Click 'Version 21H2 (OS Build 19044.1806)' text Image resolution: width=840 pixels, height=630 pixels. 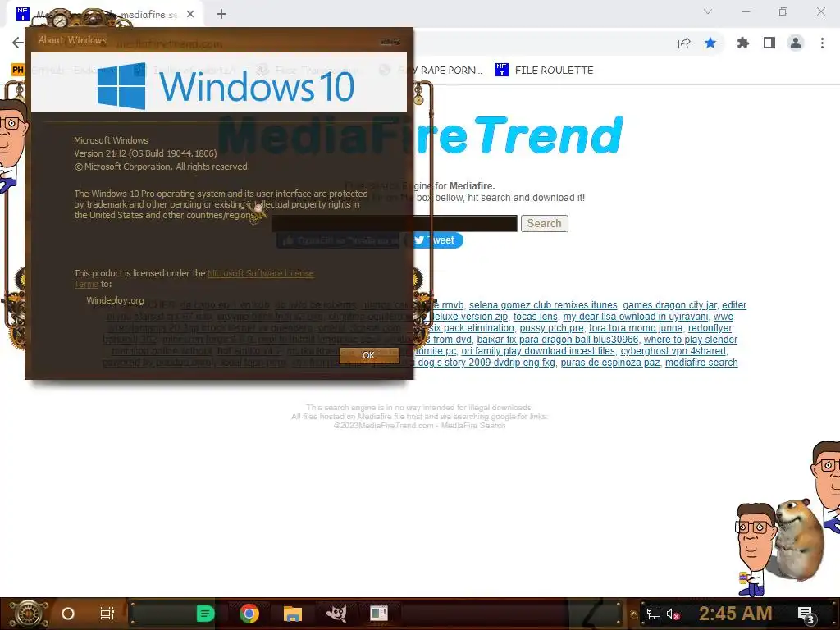145,153
